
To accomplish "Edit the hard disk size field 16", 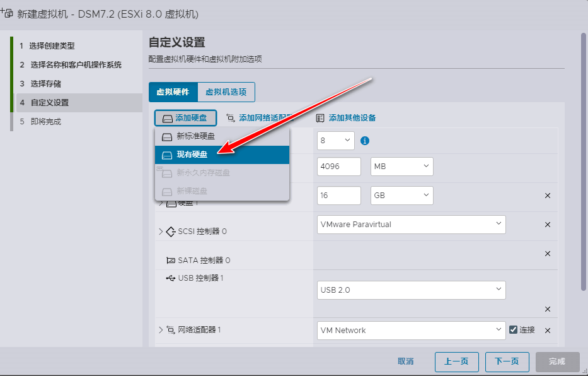I will [x=339, y=196].
